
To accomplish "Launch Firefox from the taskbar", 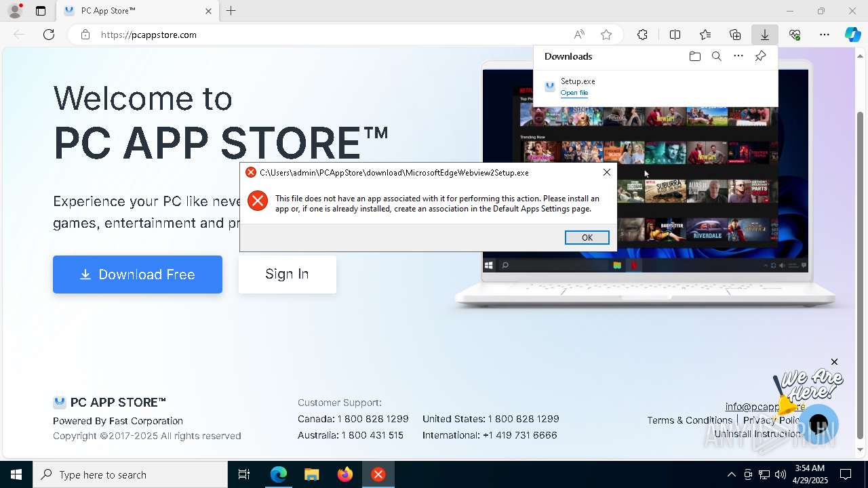I will point(345,474).
